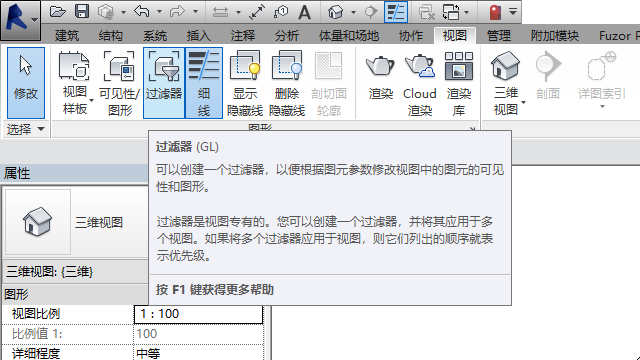Open the Revit application menu button
Viewport: 640px width, 360px height.
click(x=20, y=20)
